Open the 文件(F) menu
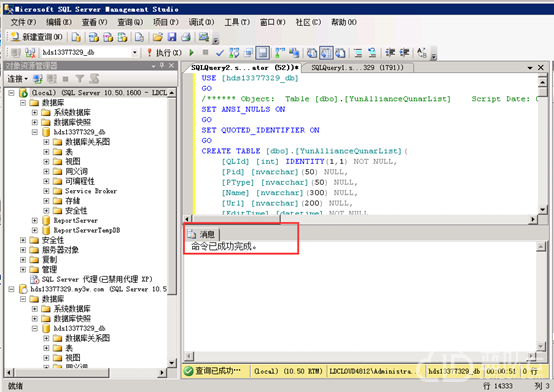 pos(23,22)
